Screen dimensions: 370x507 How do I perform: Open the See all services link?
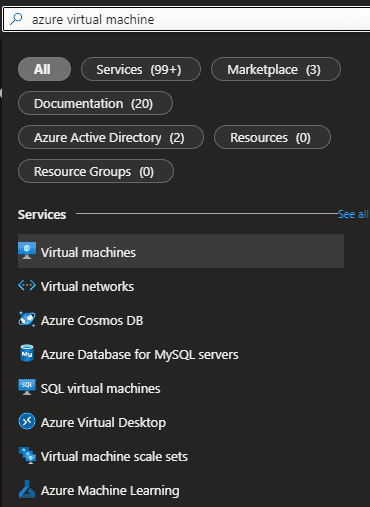coord(353,214)
